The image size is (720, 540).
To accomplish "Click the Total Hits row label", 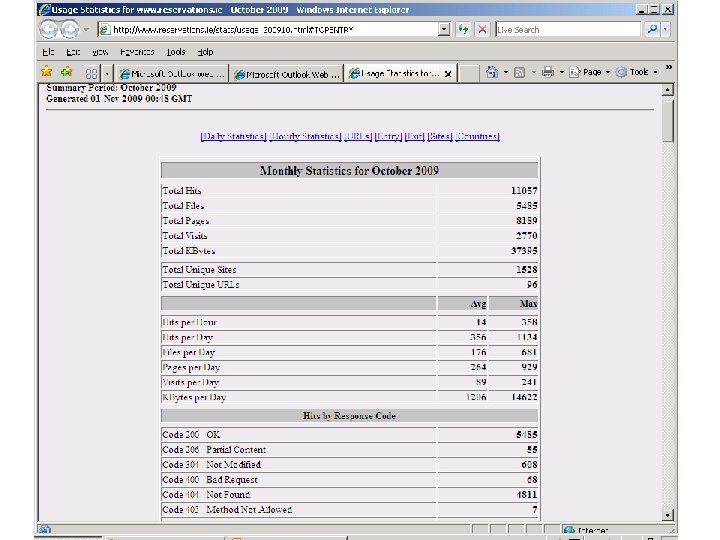I will [182, 191].
